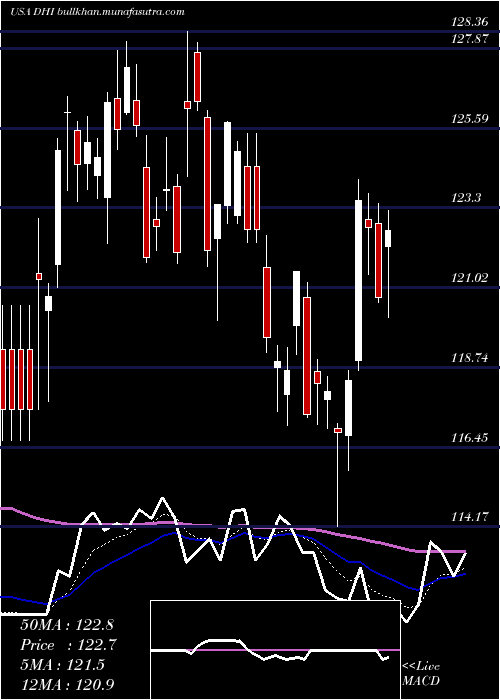Click the 118.74 price level label
Screen dimensions: 500x700
point(471,358)
